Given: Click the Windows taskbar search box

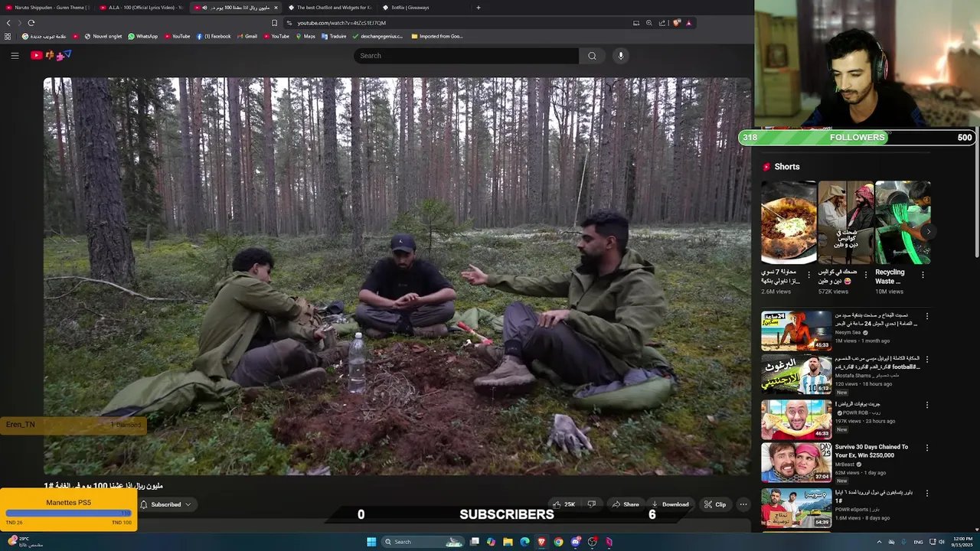Looking at the screenshot, I should click(x=423, y=542).
